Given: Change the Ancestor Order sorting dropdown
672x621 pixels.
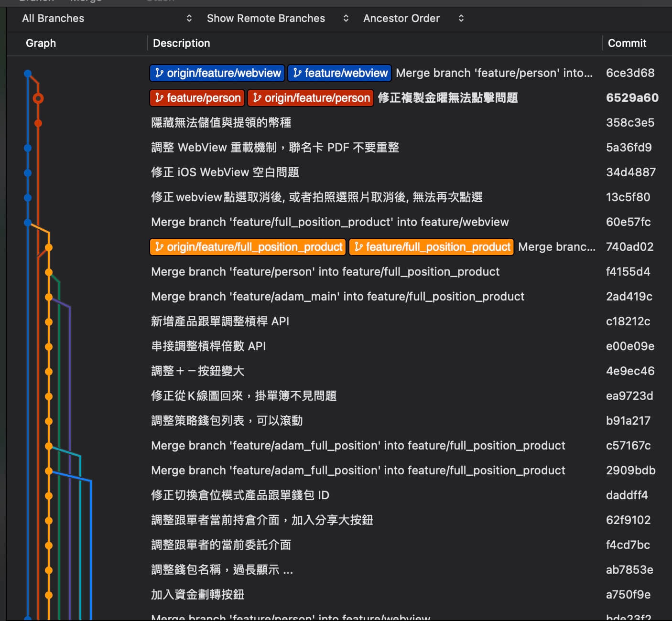Looking at the screenshot, I should [x=413, y=19].
